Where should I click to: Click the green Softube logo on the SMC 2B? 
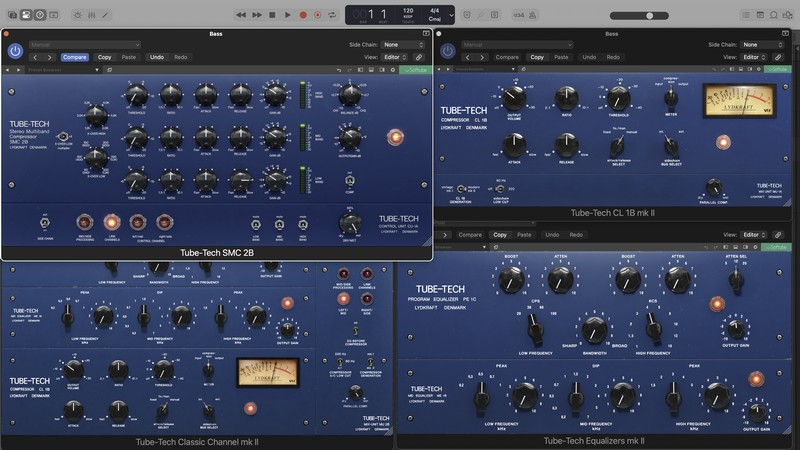click(x=413, y=70)
